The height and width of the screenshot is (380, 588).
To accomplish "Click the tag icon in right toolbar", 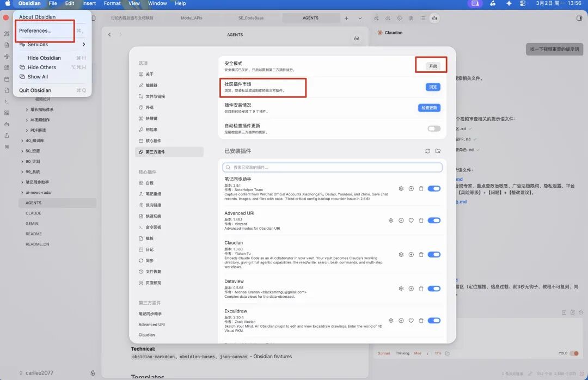I will pyautogui.click(x=400, y=18).
